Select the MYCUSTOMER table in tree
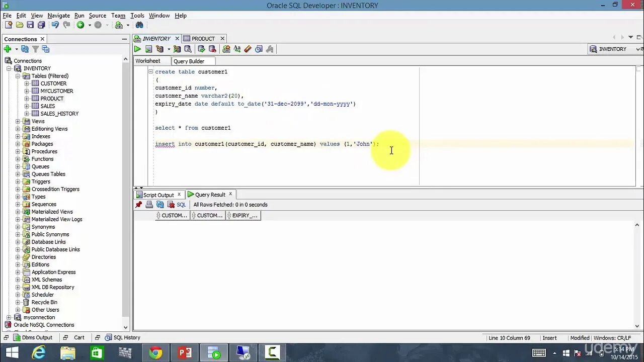This screenshot has height=362, width=644. 57,91
